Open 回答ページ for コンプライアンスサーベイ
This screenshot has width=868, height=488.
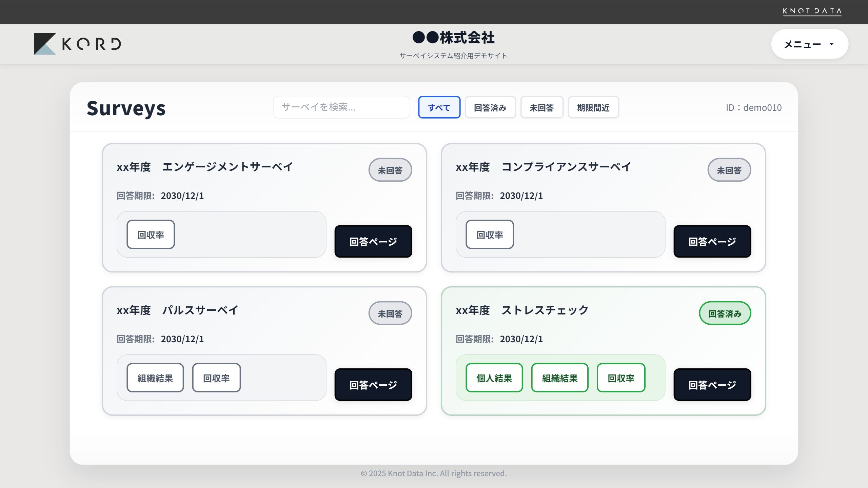tap(712, 241)
